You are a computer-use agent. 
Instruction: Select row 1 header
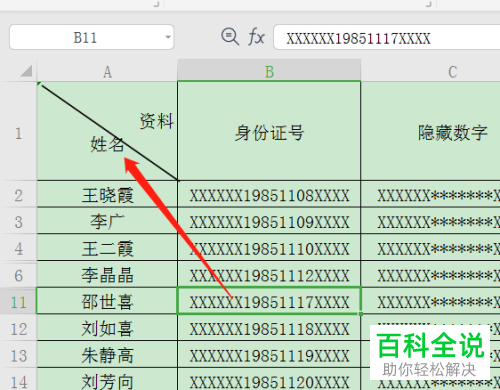pos(18,131)
